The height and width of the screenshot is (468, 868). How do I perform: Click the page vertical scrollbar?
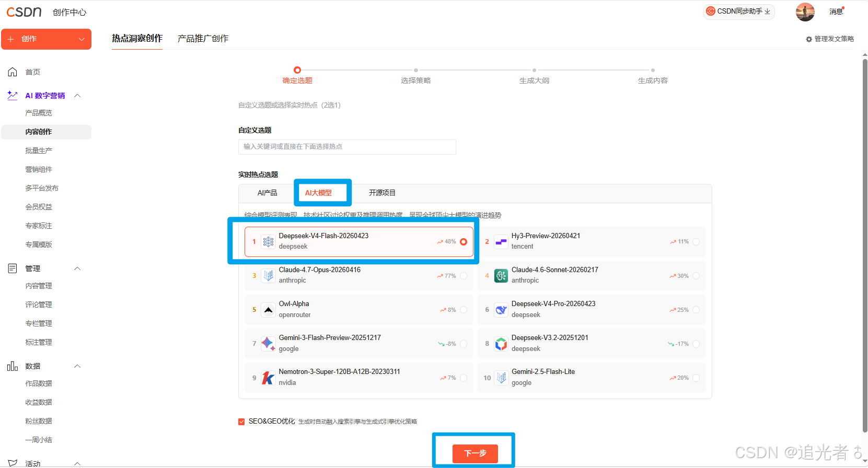coord(865,245)
